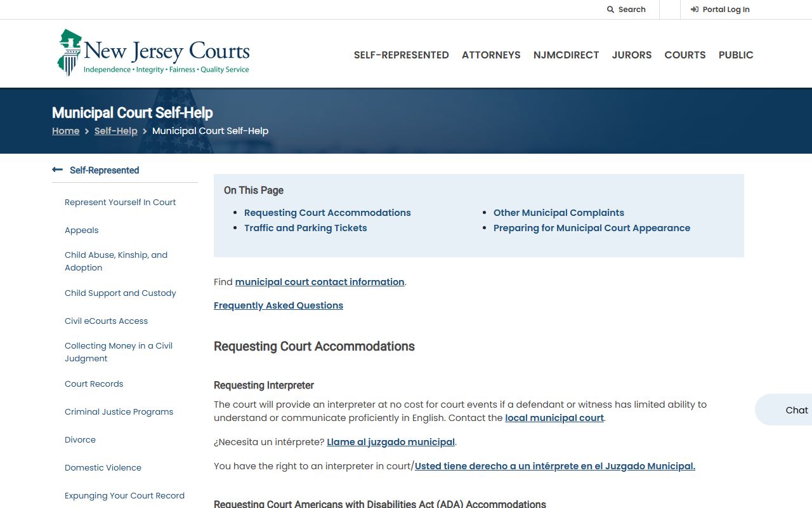The width and height of the screenshot is (812, 508).
Task: Select Domestic Violence in sidebar
Action: pyautogui.click(x=103, y=467)
